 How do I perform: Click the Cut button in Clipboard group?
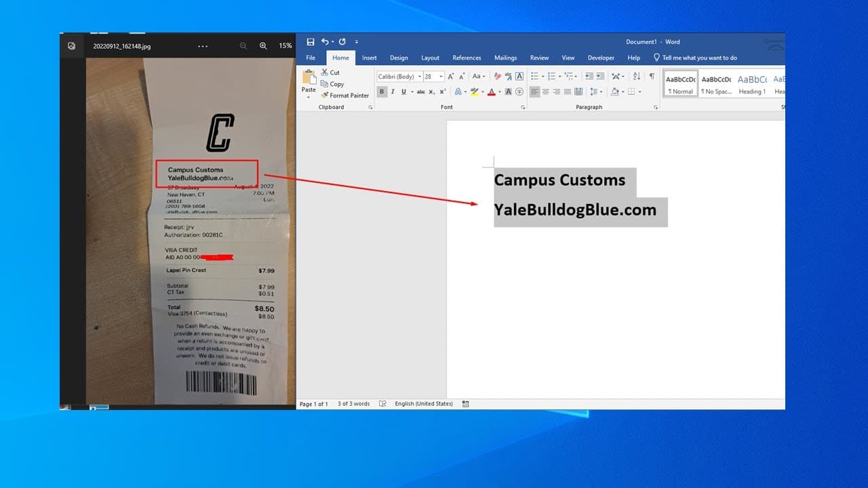click(330, 73)
